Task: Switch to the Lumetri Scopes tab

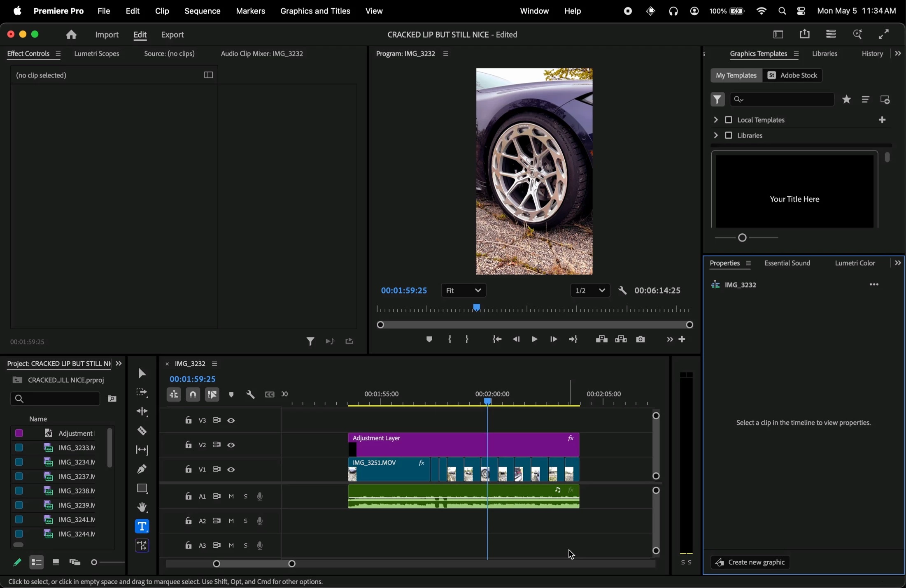Action: click(97, 54)
